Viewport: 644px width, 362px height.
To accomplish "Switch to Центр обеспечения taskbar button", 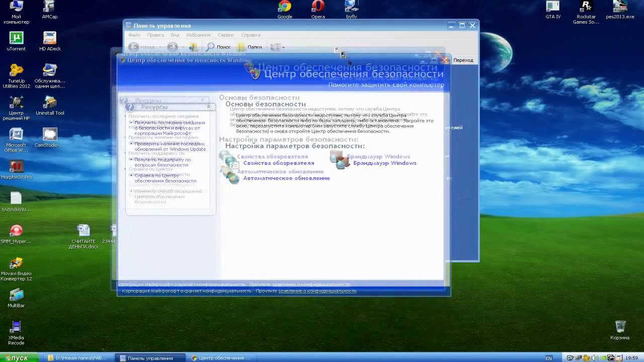I will pyautogui.click(x=221, y=358).
